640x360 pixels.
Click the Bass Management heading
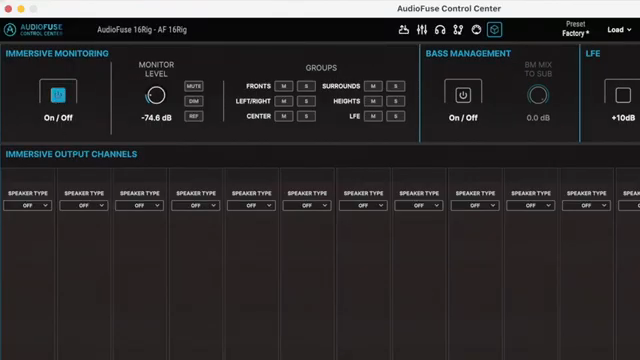[x=468, y=53]
